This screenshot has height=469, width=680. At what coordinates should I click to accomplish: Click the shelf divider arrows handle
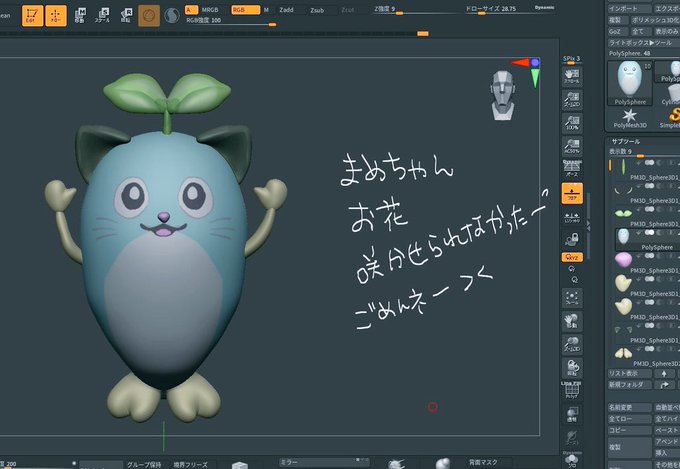[588, 226]
